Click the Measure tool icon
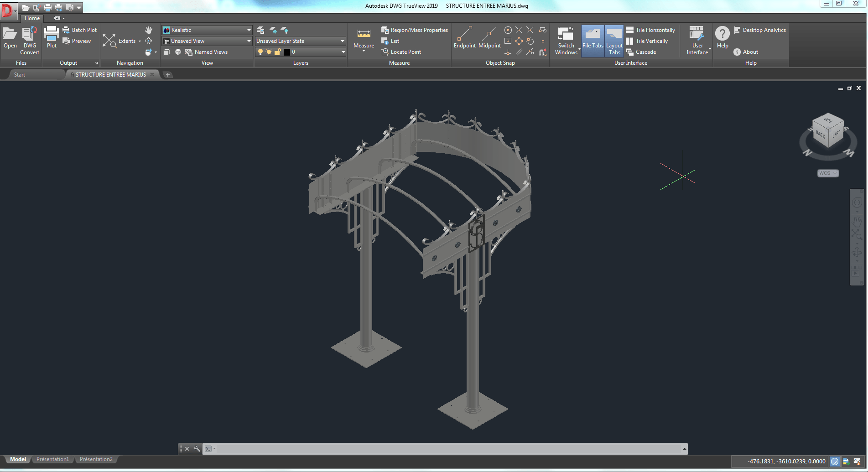The image size is (868, 472). (364, 34)
